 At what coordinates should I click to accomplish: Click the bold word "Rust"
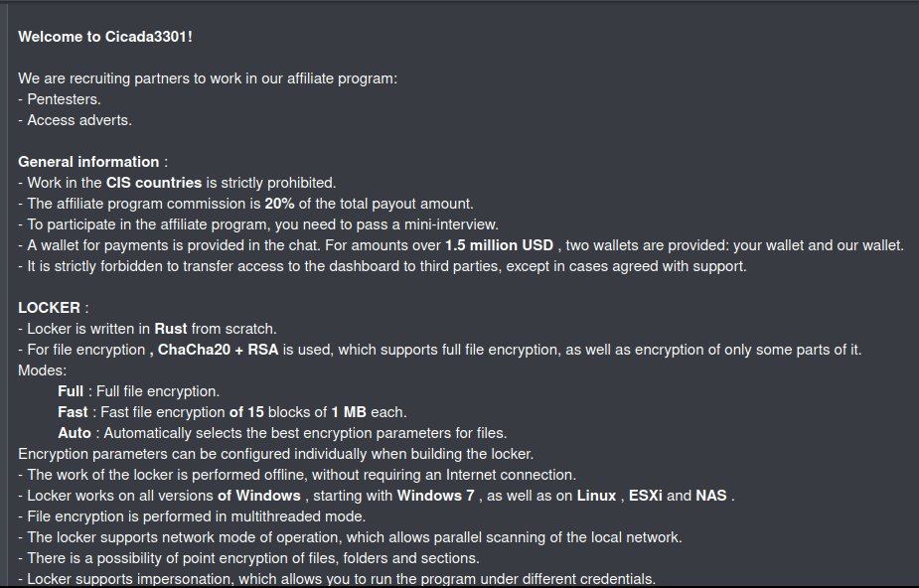coord(171,329)
